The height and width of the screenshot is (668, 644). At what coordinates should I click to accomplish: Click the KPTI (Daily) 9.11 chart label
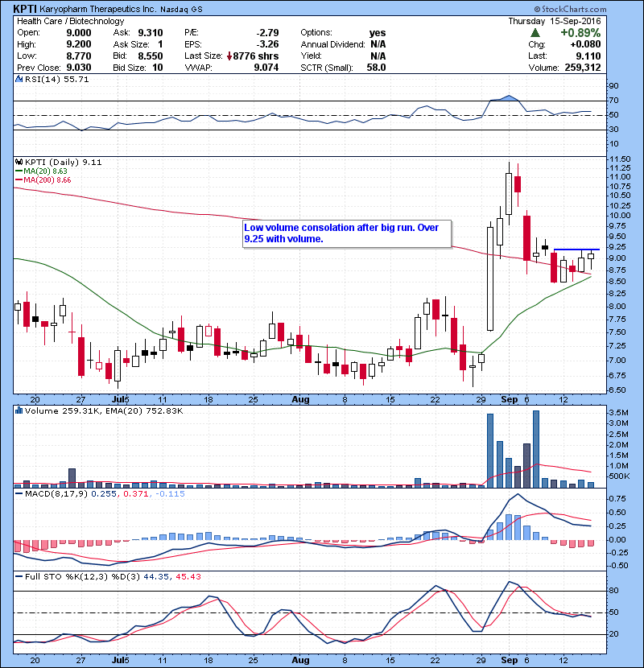[x=63, y=163]
